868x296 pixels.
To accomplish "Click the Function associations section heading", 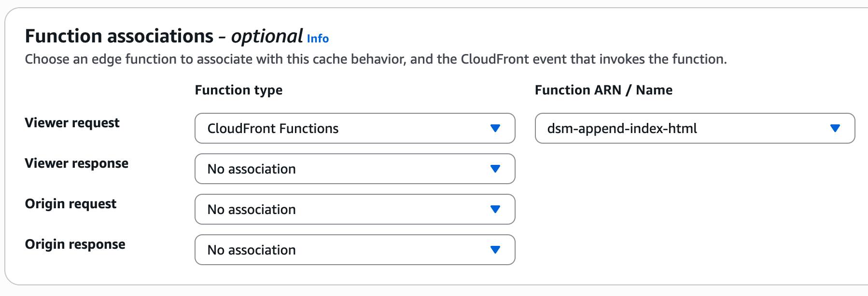I will coord(119,36).
